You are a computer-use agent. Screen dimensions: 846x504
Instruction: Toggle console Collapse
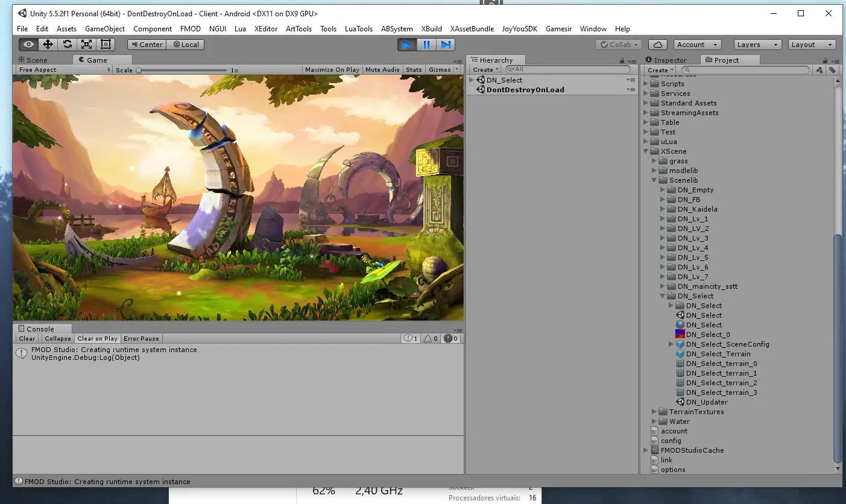(x=58, y=339)
